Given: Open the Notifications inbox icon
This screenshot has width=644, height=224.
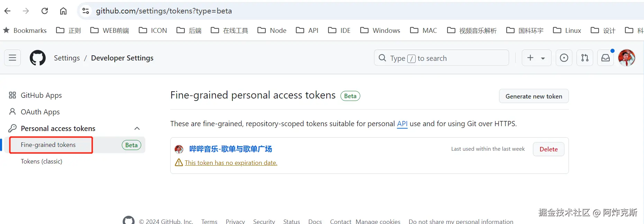Looking at the screenshot, I should [606, 58].
